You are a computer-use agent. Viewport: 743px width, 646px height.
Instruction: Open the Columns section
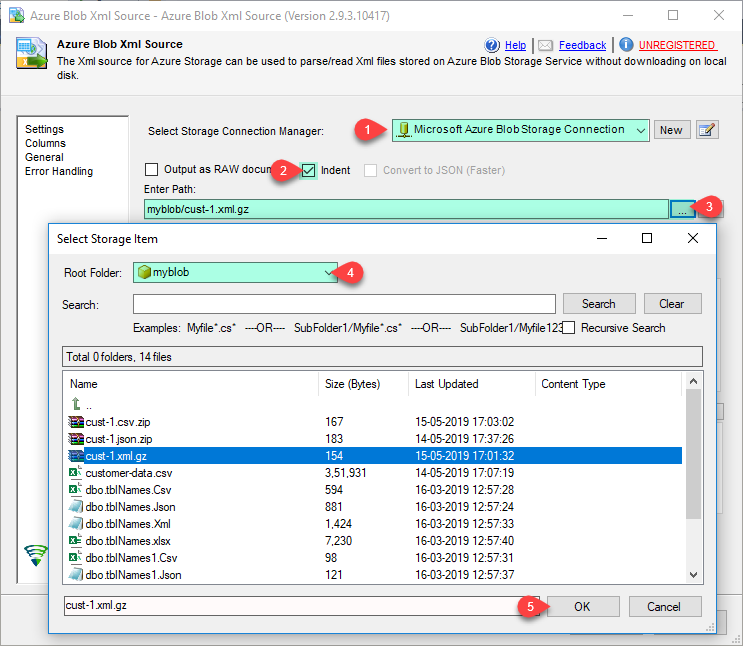pos(45,143)
